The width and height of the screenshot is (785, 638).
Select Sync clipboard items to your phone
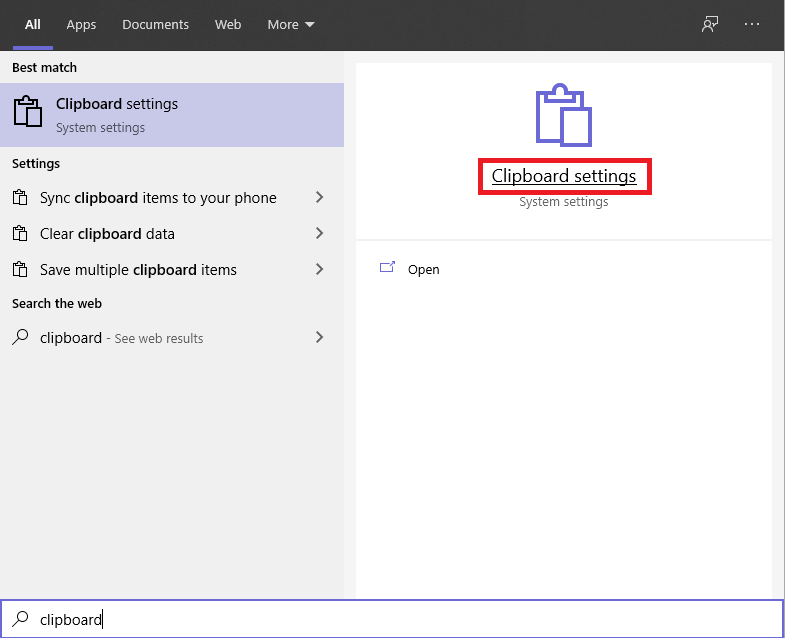[172, 197]
